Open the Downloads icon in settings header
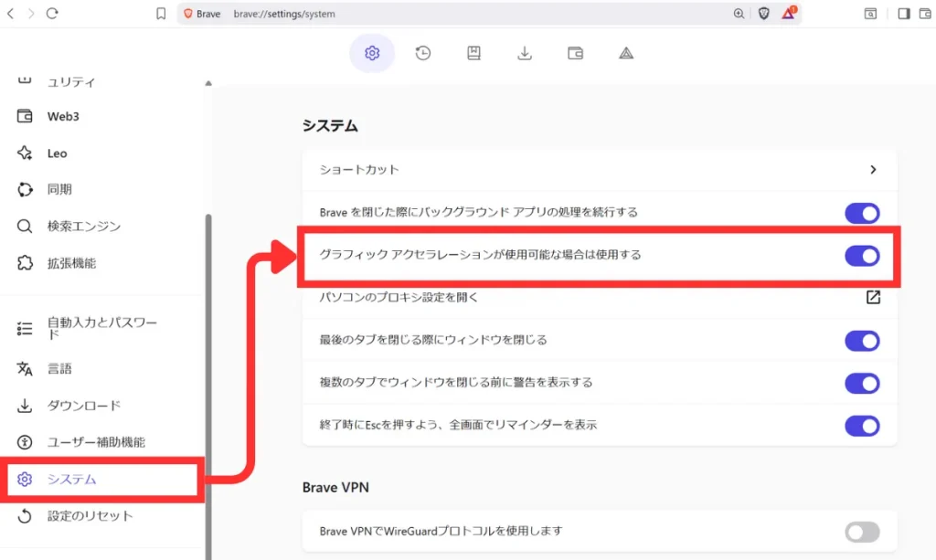This screenshot has height=560, width=936. click(x=524, y=53)
